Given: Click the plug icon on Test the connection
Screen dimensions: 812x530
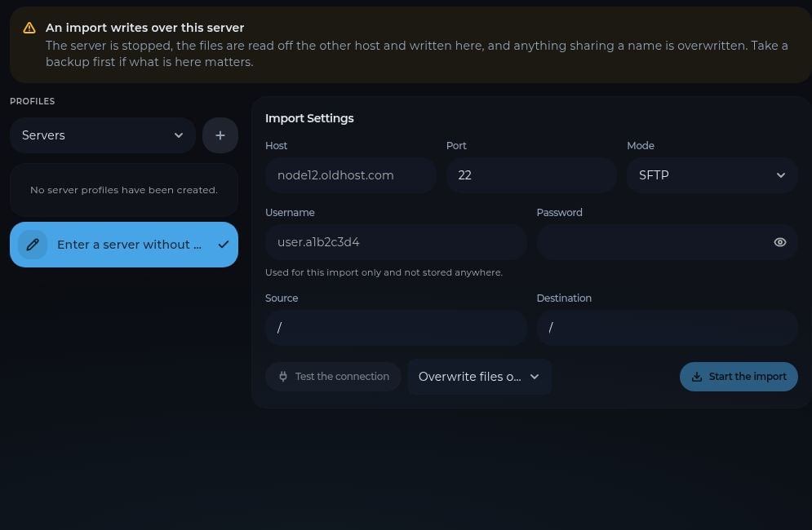Looking at the screenshot, I should tap(282, 376).
